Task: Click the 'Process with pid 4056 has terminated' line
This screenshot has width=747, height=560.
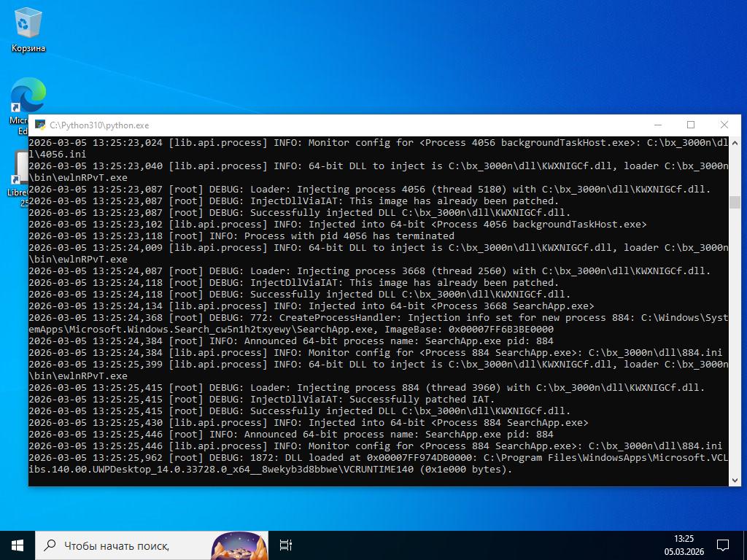Action: (x=349, y=236)
